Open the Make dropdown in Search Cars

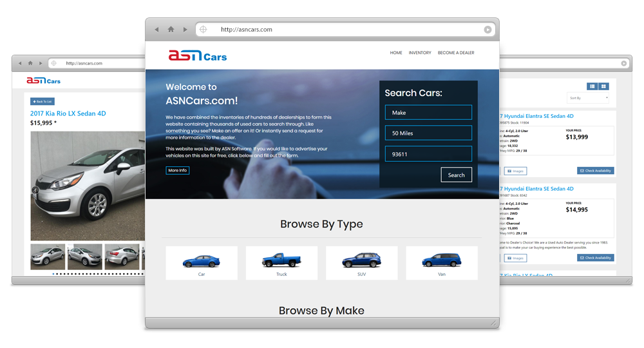pyautogui.click(x=428, y=113)
